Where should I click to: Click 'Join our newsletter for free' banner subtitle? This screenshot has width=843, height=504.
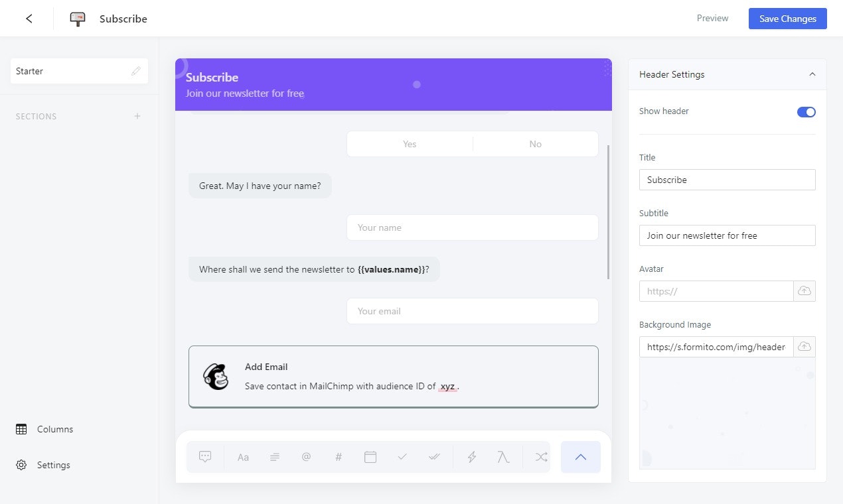[245, 94]
